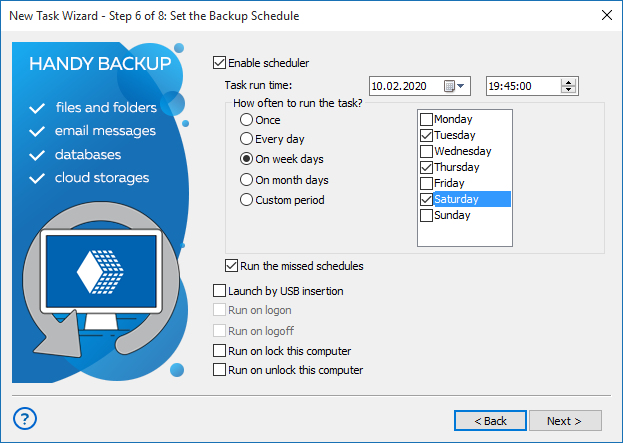Check Monday in the weekdays list
This screenshot has width=623, height=443.
[426, 119]
